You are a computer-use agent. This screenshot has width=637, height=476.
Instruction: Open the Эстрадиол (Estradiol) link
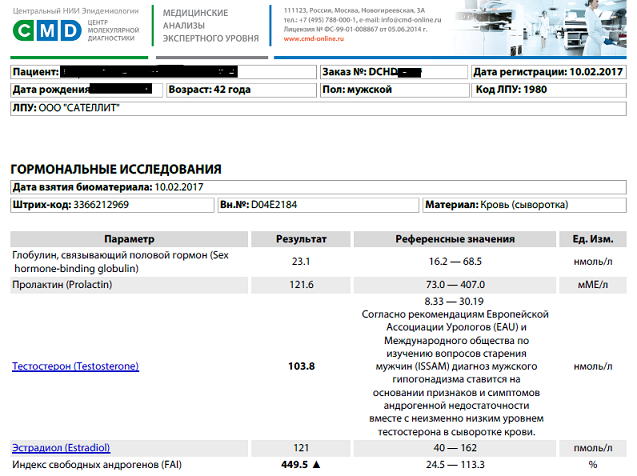point(60,446)
